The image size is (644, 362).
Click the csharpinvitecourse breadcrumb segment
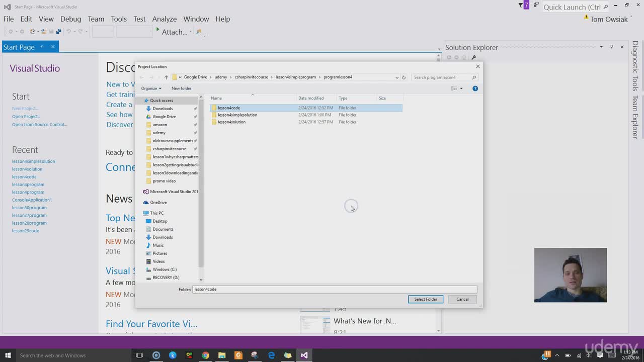coord(252,77)
